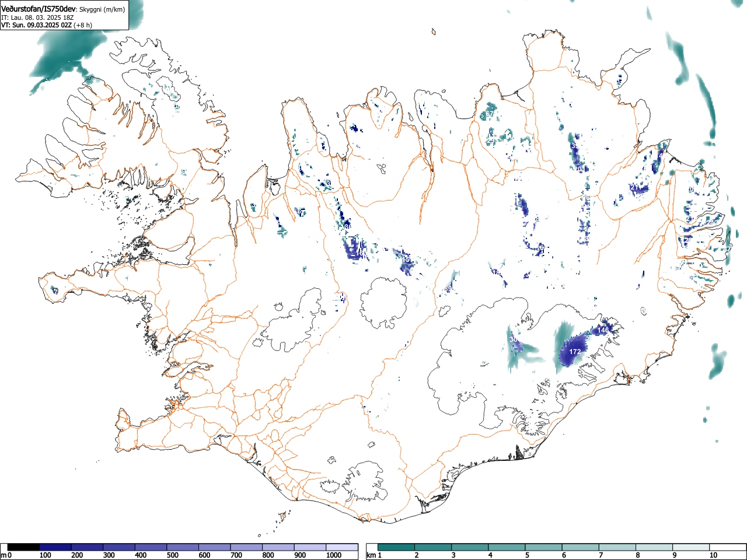Click the 3–4 km teal legend swatch
This screenshot has height=560, width=747.
[x=470, y=547]
